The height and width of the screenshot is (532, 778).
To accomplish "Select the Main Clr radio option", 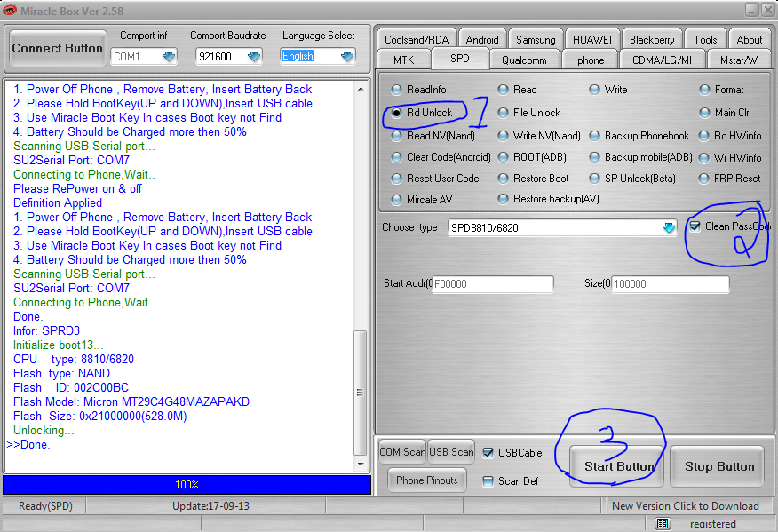I will 704,113.
